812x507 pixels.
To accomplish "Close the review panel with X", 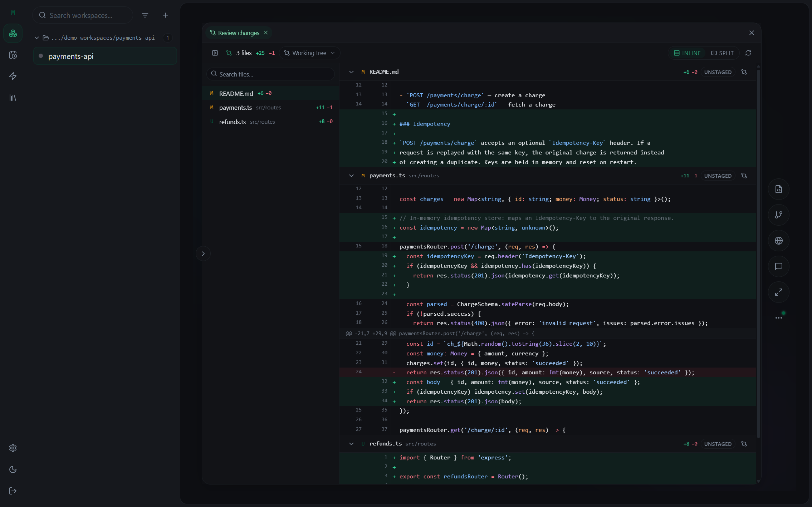I will coord(752,33).
